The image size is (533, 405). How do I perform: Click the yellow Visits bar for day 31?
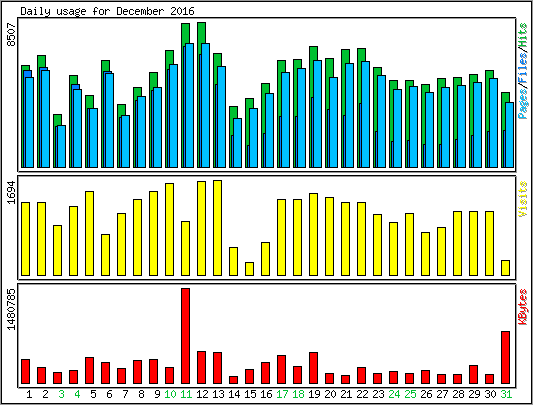click(x=505, y=268)
